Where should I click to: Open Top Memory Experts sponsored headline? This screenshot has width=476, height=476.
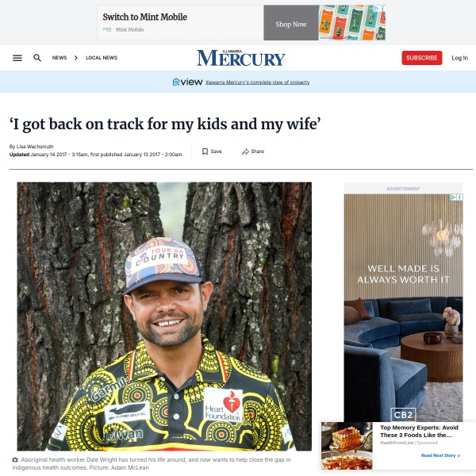[419, 431]
